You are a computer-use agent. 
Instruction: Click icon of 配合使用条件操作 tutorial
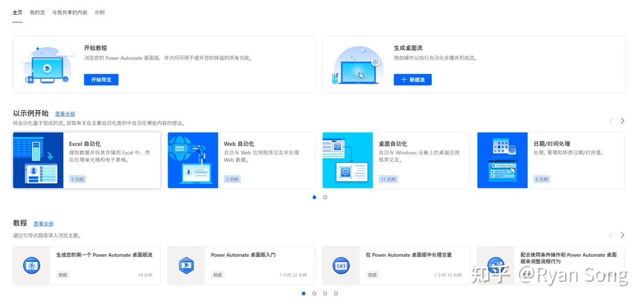pyautogui.click(x=496, y=265)
